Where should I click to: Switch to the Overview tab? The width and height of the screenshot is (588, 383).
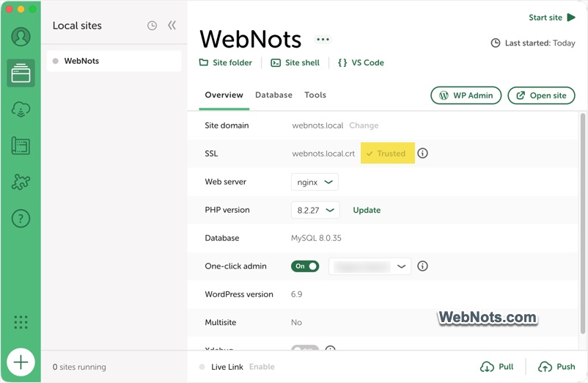tap(224, 95)
